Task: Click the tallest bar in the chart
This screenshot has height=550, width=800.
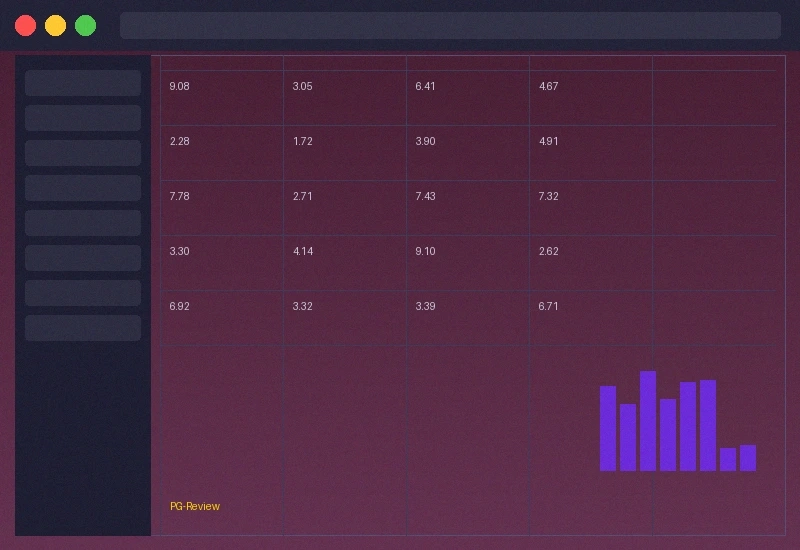Action: (648, 421)
